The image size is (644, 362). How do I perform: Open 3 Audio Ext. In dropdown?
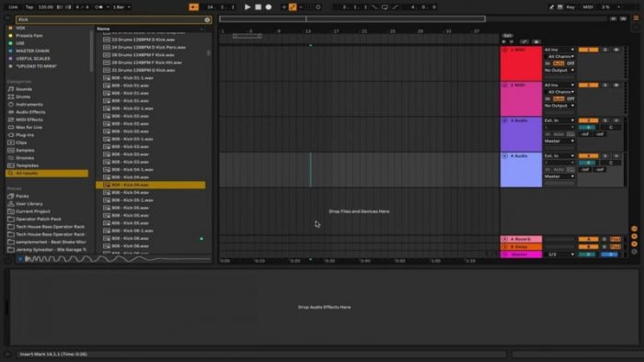[x=559, y=120]
